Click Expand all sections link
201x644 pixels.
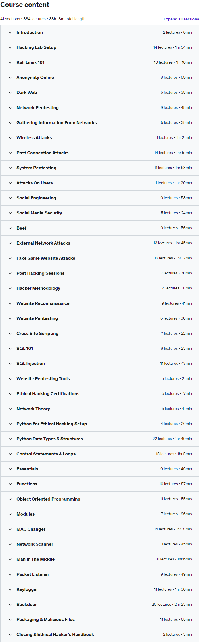tap(181, 19)
